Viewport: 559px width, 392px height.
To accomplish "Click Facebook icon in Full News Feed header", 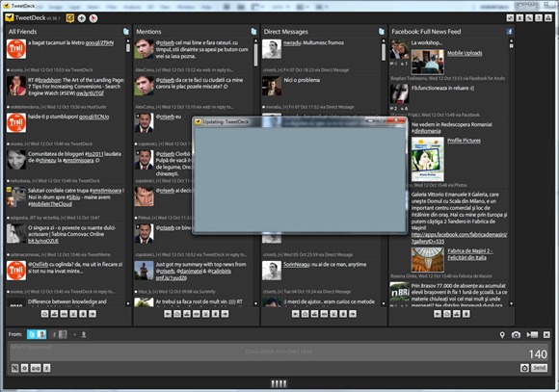I will pos(510,32).
